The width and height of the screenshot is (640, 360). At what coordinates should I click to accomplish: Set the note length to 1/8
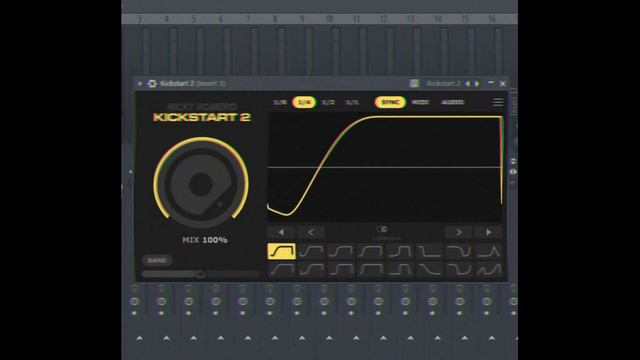[x=280, y=102]
